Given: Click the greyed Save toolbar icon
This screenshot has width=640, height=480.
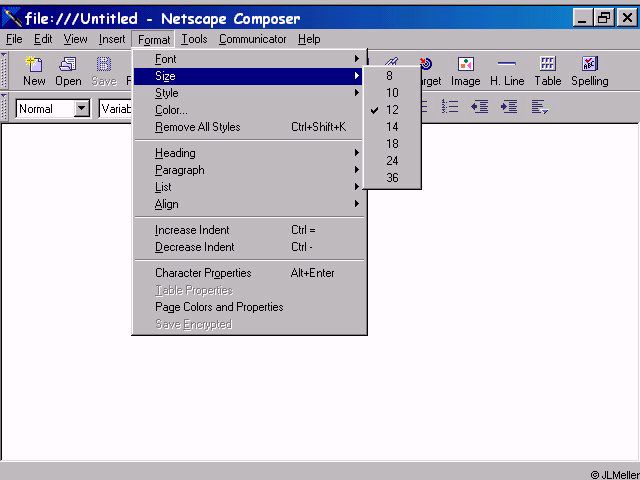Looking at the screenshot, I should pyautogui.click(x=104, y=71).
